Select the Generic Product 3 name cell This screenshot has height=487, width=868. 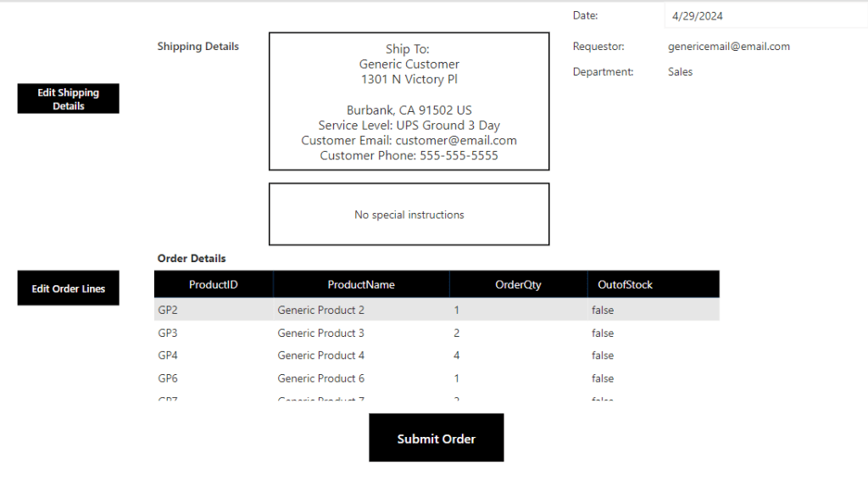(x=320, y=333)
